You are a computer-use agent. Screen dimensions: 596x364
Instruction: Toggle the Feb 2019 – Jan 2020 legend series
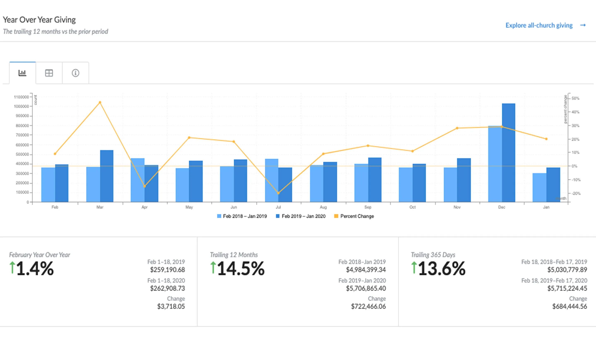click(303, 216)
